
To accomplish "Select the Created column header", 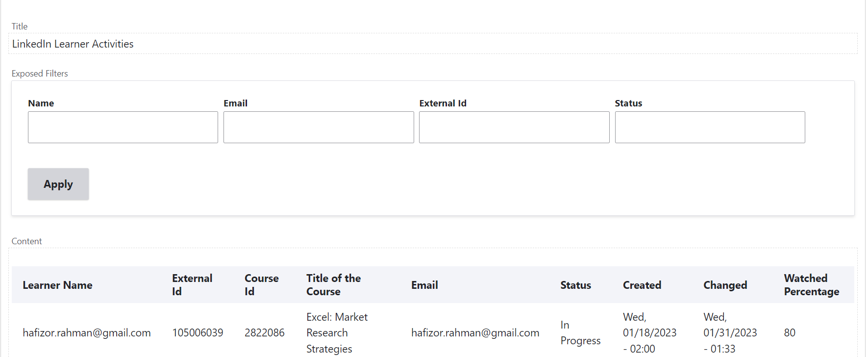I will [x=642, y=285].
